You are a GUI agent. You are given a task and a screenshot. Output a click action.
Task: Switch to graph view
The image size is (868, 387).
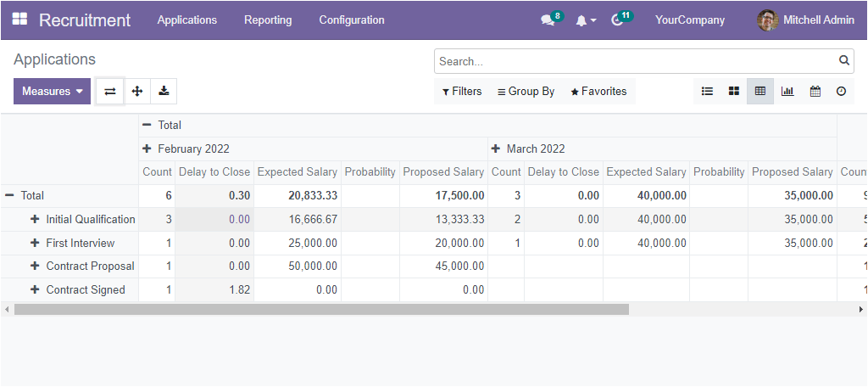787,92
